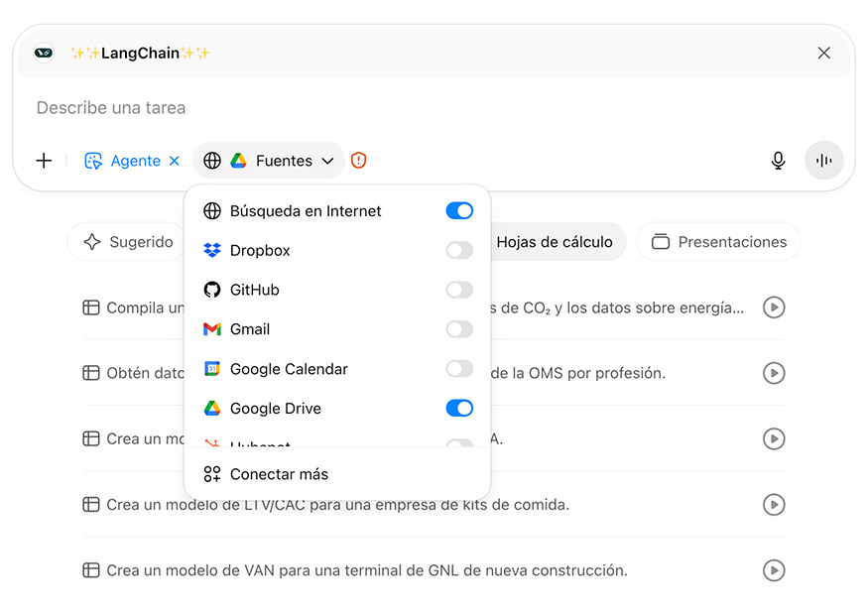Enable the Dropbox source toggle
Viewport: 868px width, 615px height.
point(459,250)
